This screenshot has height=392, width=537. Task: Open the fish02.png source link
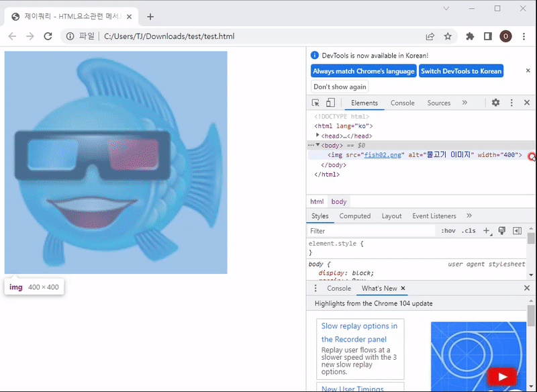(x=383, y=155)
